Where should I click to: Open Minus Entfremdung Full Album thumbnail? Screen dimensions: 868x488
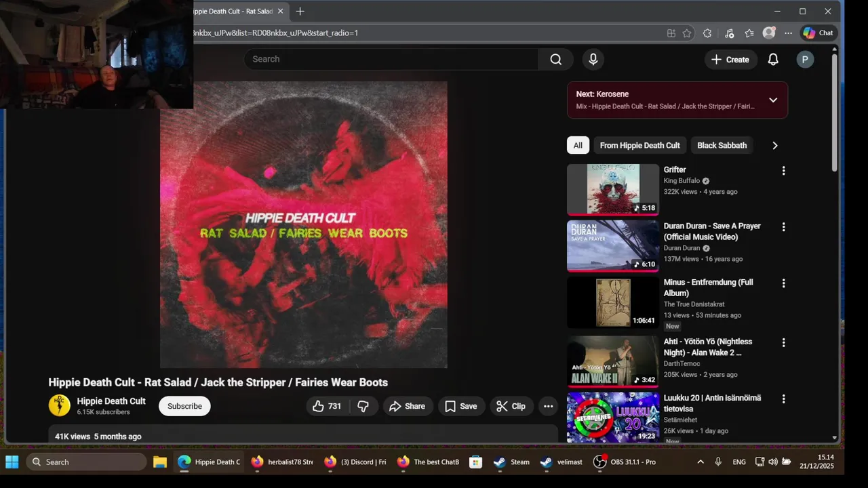(613, 302)
